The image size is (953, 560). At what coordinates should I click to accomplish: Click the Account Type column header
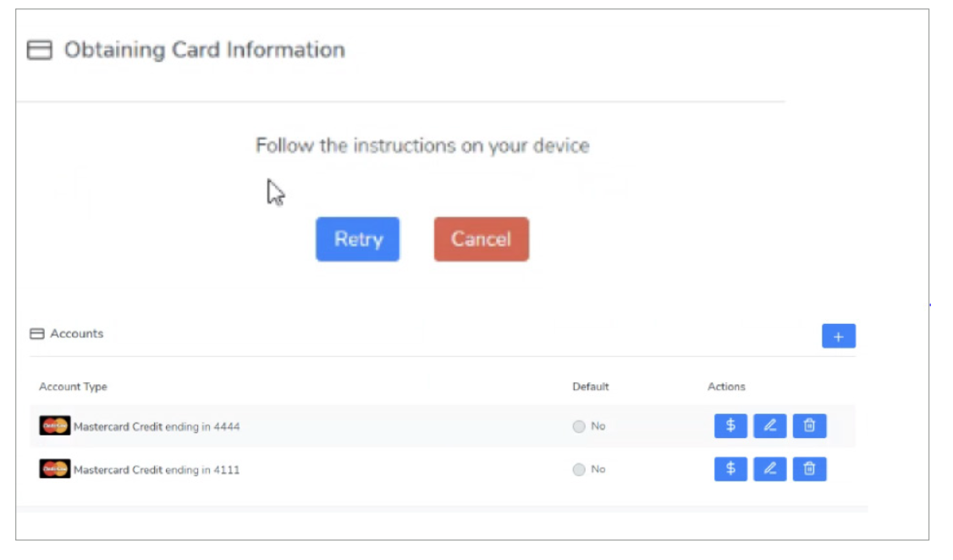point(73,387)
